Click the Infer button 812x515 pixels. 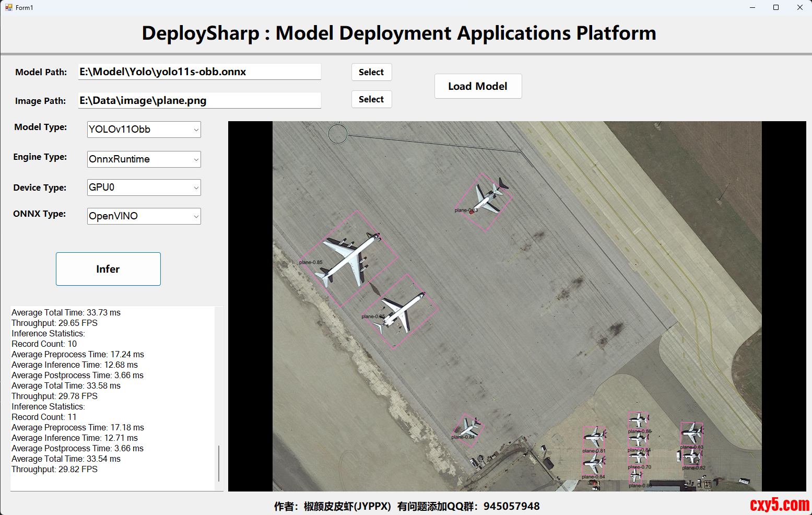108,269
